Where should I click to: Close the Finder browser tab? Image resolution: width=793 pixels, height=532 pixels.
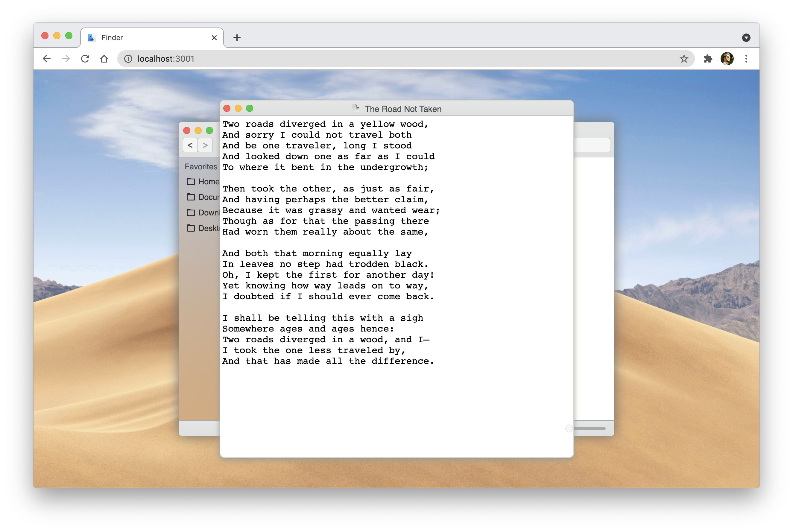pyautogui.click(x=214, y=38)
